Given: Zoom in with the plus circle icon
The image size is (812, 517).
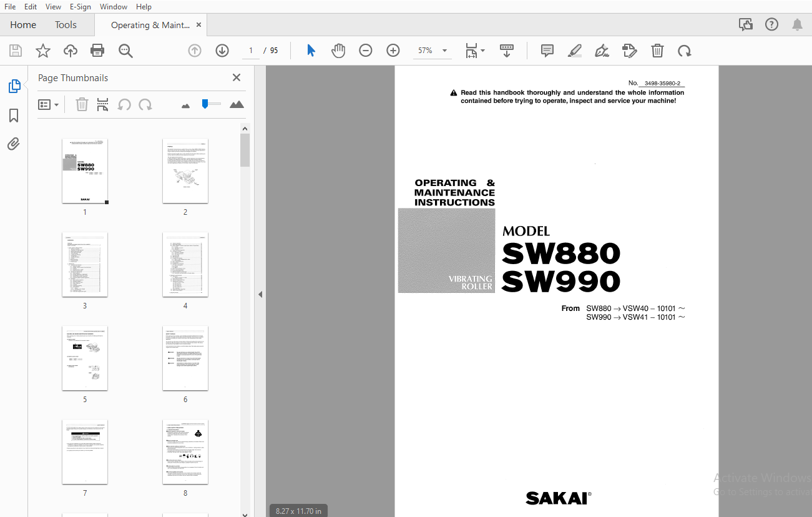Looking at the screenshot, I should tap(393, 51).
